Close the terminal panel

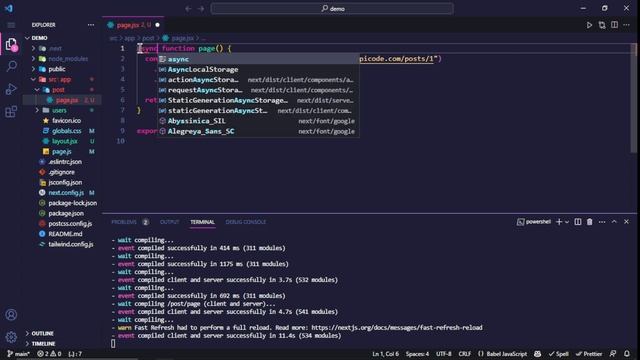click(627, 222)
